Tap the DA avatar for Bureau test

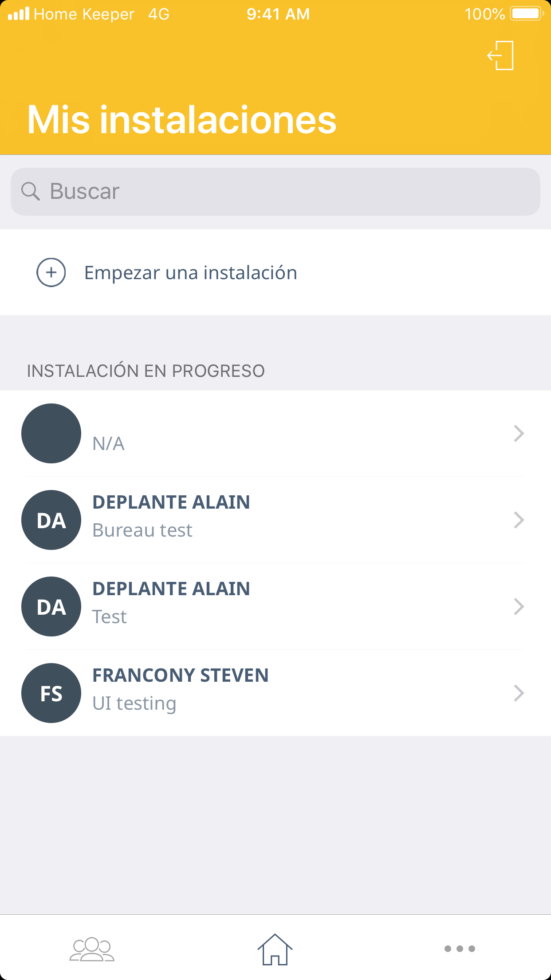click(x=51, y=520)
